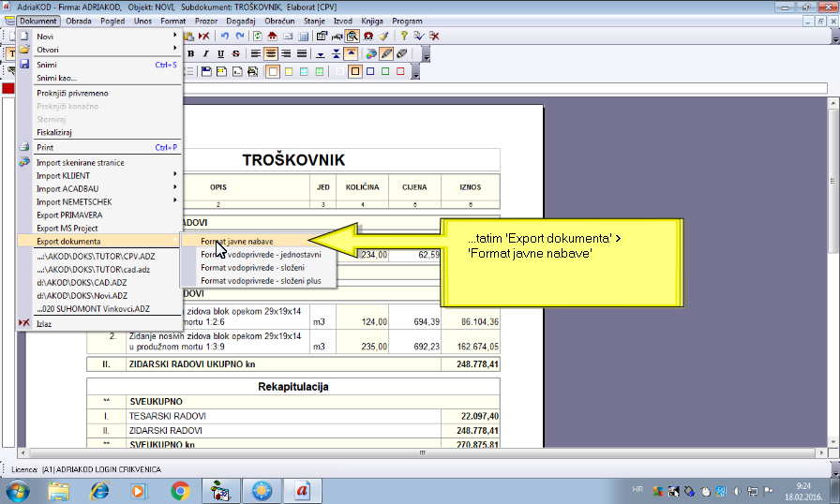Click the red X delete icon beside paste
The image size is (840, 504).
pyautogui.click(x=204, y=36)
